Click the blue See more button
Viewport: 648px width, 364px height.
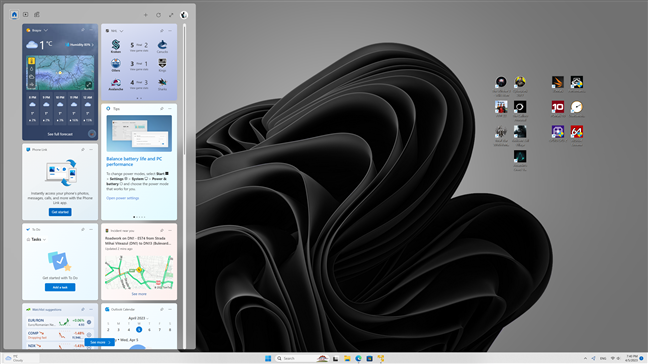click(100, 343)
